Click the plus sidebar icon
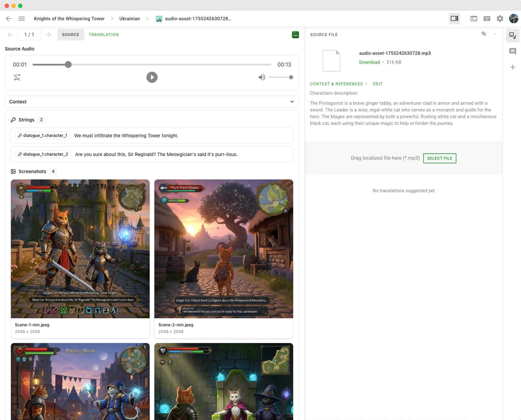The height and width of the screenshot is (420, 521). click(513, 67)
